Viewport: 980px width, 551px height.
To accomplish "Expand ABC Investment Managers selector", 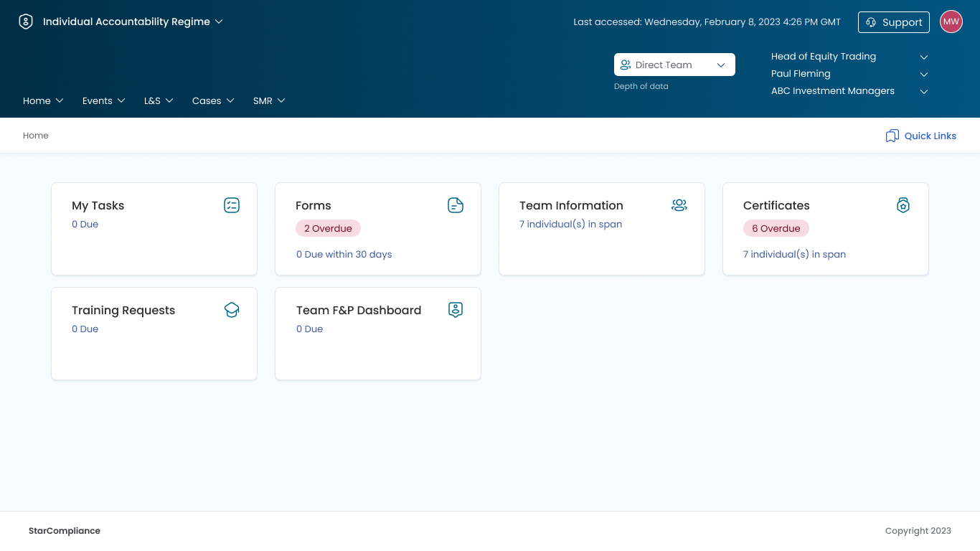I will [x=924, y=91].
